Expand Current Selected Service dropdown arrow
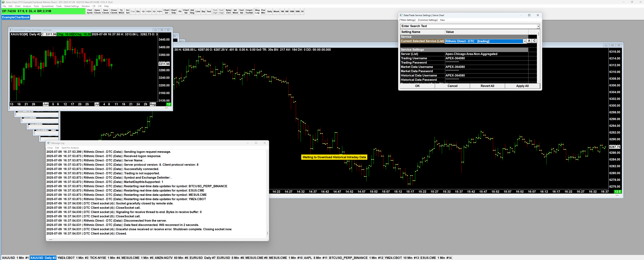This screenshot has height=260, width=644. pyautogui.click(x=525, y=42)
